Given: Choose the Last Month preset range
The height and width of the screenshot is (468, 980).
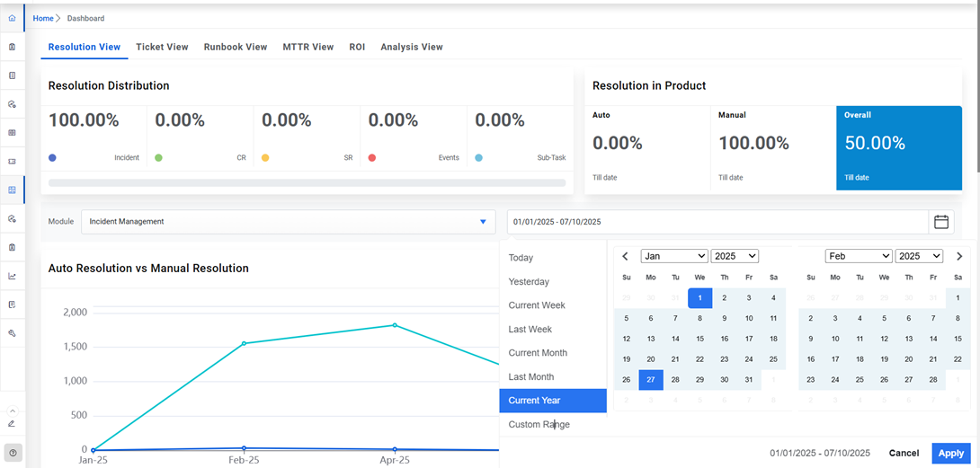Looking at the screenshot, I should (x=531, y=377).
